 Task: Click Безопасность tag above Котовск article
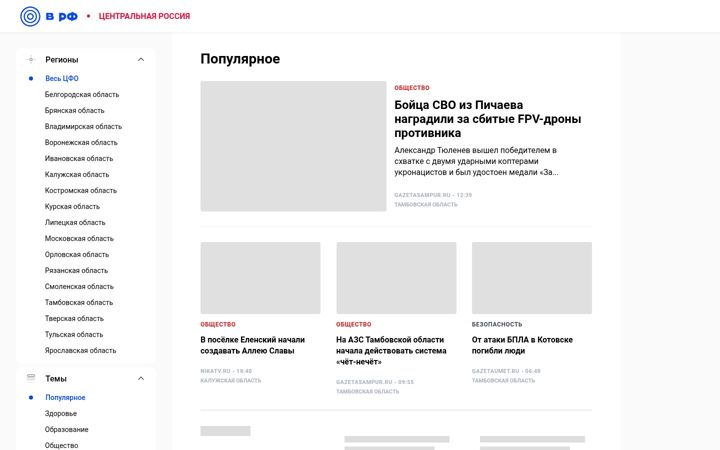pyautogui.click(x=497, y=324)
